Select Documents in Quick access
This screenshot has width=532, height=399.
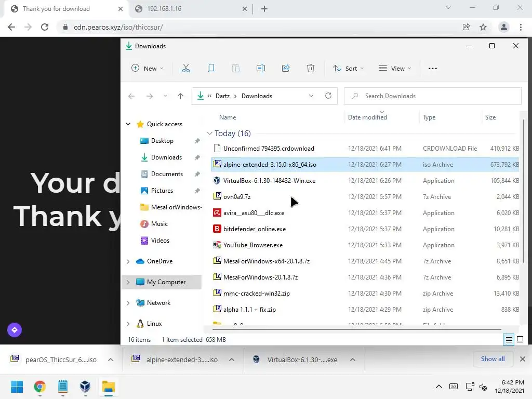[x=167, y=174]
